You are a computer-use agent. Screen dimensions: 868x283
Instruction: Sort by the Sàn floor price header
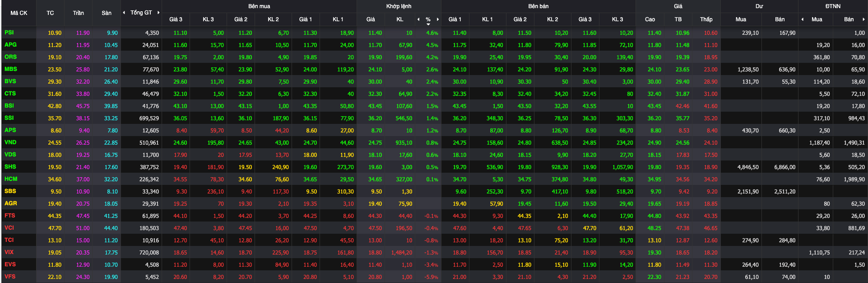coord(107,13)
